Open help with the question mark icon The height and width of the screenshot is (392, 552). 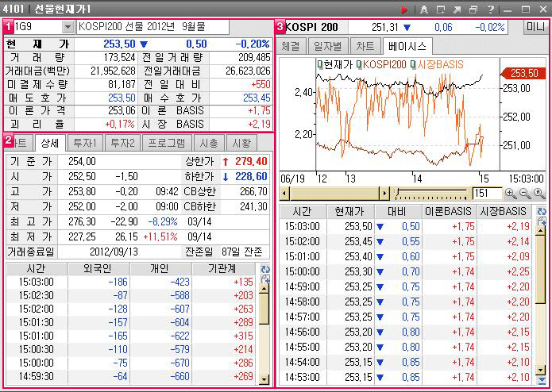[490, 10]
